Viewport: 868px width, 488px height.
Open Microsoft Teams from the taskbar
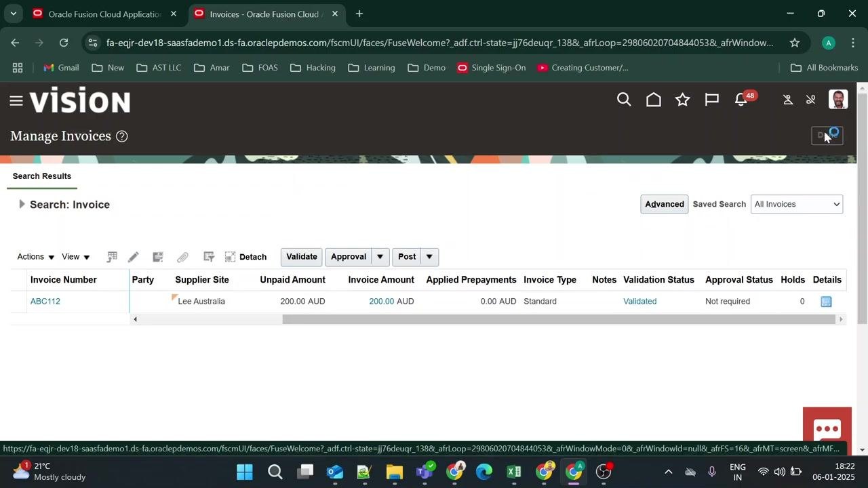425,471
